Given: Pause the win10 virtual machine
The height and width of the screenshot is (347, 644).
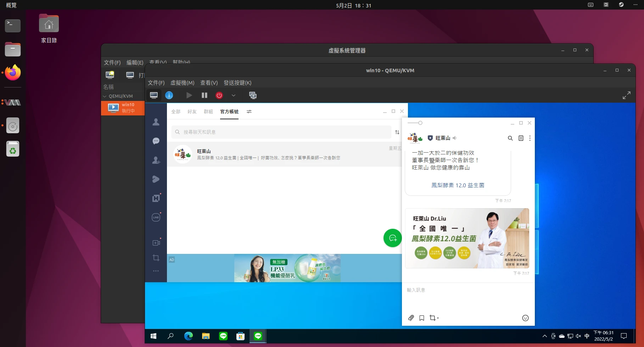Looking at the screenshot, I should pyautogui.click(x=205, y=95).
